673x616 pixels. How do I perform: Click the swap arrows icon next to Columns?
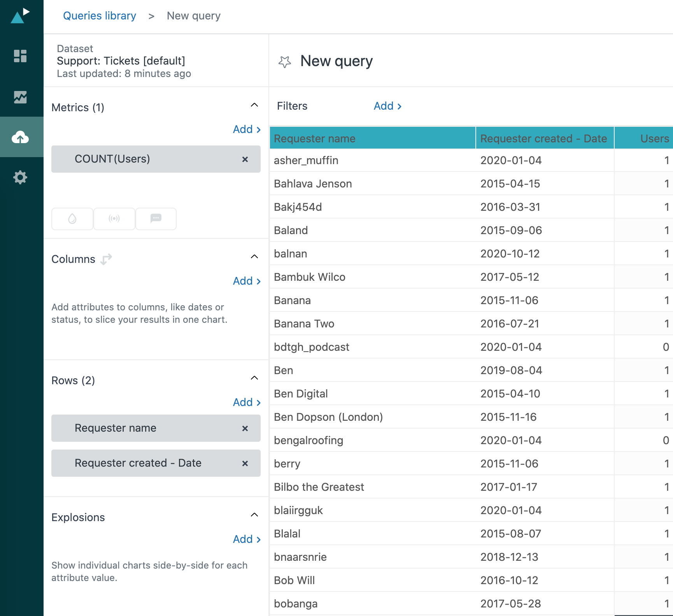point(106,258)
